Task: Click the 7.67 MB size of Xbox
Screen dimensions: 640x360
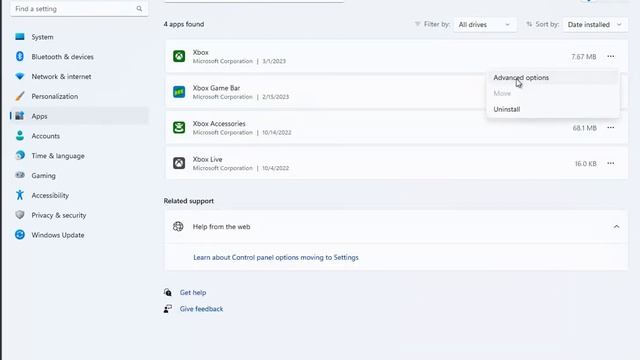Action: (x=584, y=57)
